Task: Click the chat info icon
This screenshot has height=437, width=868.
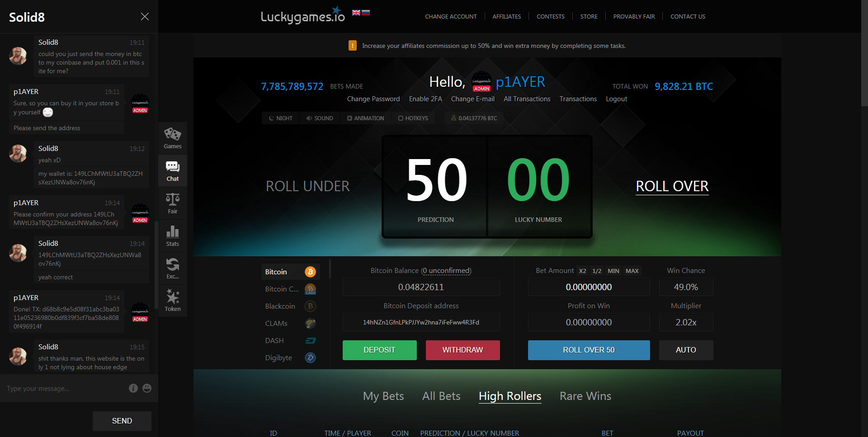Action: click(133, 388)
